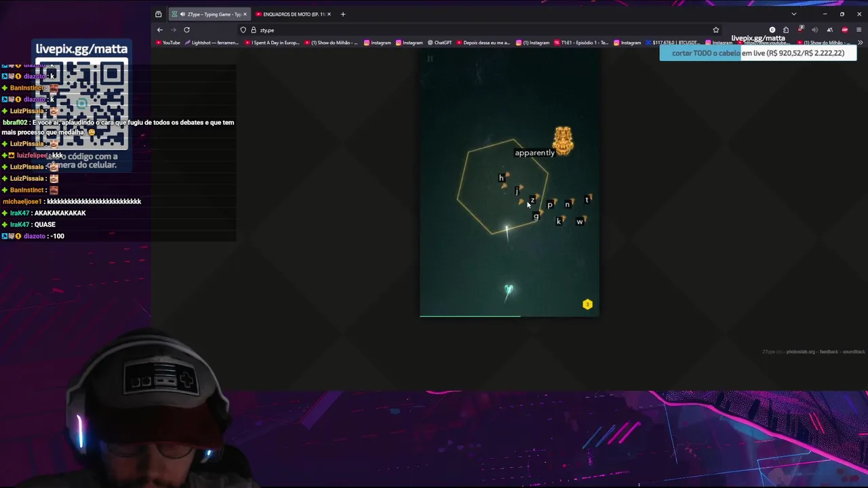This screenshot has height=488, width=868.
Task: Click the word label apparently
Action: point(534,152)
